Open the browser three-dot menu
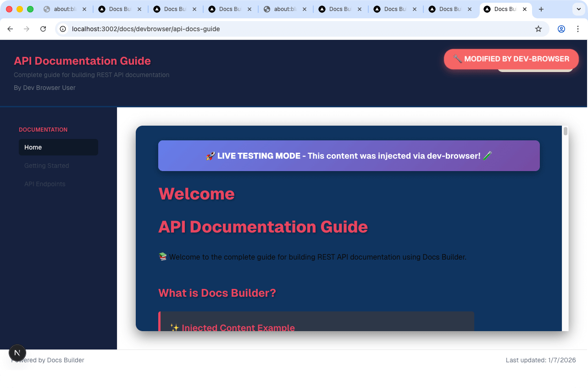 click(578, 28)
